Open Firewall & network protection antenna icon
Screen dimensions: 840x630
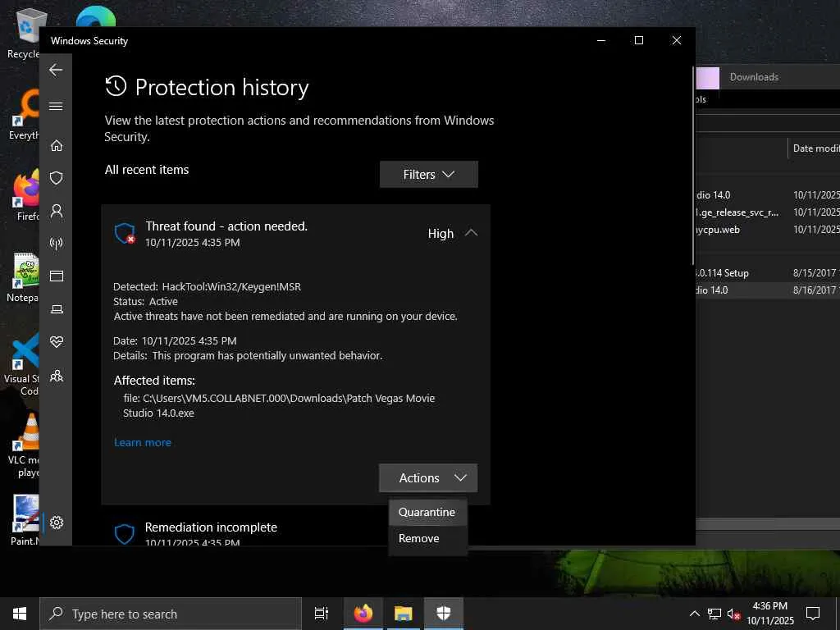pos(57,243)
